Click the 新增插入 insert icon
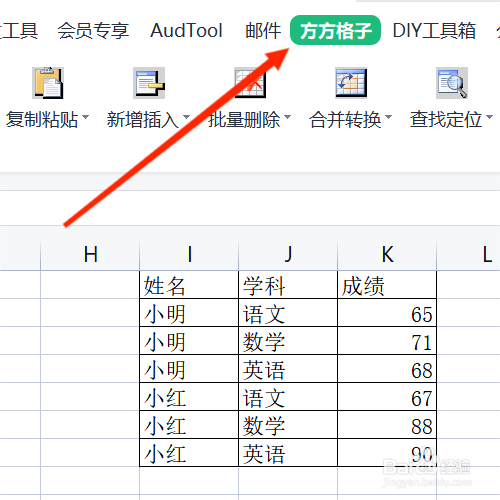Screen dimensions: 500x500 point(149,83)
